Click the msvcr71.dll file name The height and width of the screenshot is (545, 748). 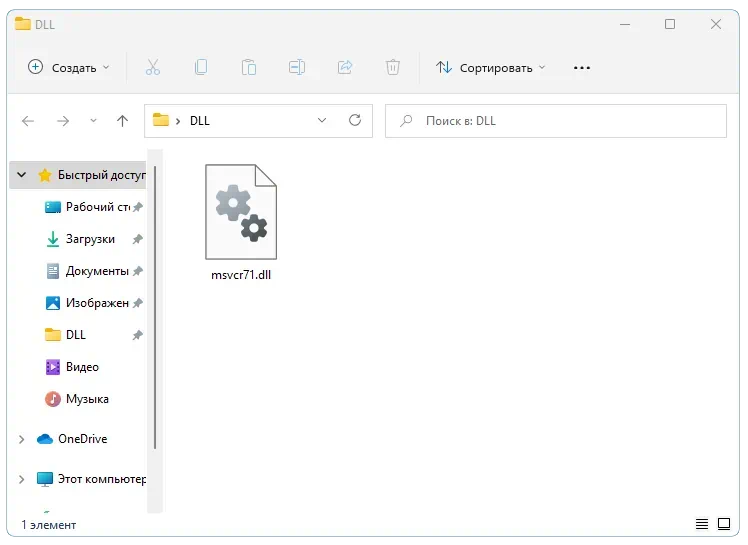click(x=241, y=275)
